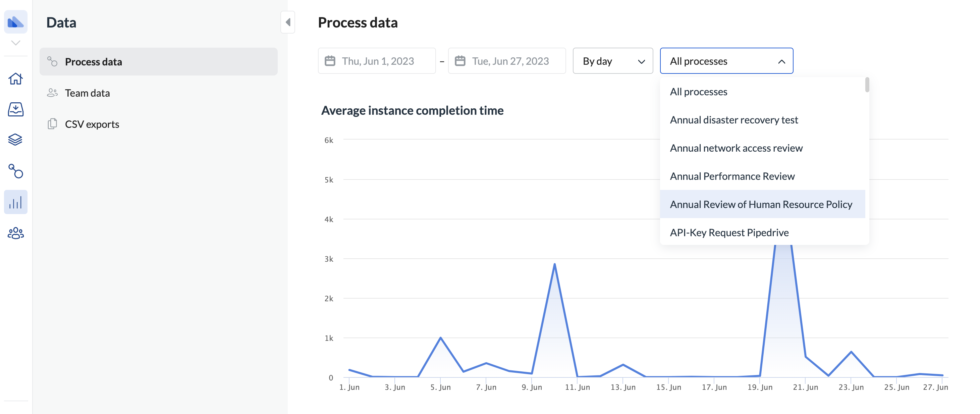
Task: Click the process list scrollbar thumb
Action: point(867,85)
